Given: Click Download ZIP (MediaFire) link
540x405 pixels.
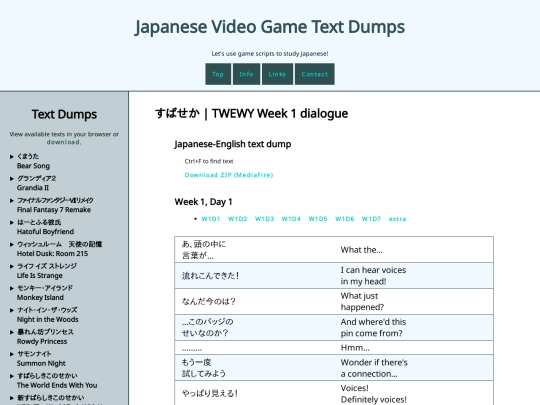Looking at the screenshot, I should 229,175.
